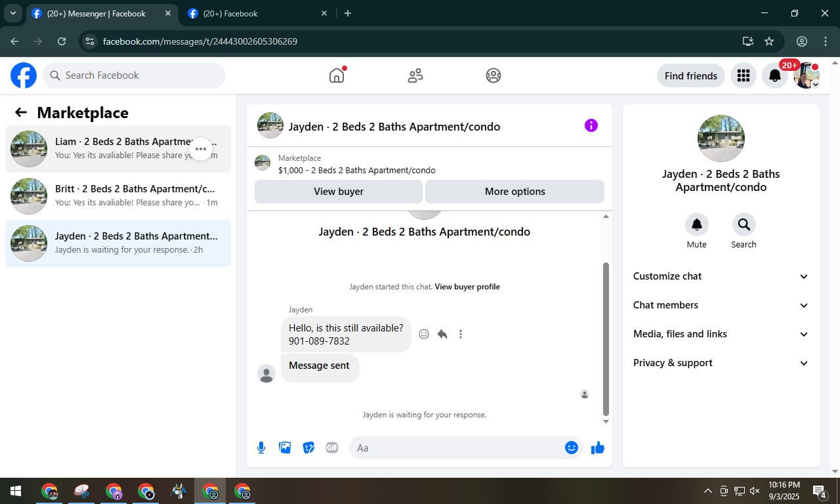Click the network tray icon
The image size is (840, 504).
[740, 491]
